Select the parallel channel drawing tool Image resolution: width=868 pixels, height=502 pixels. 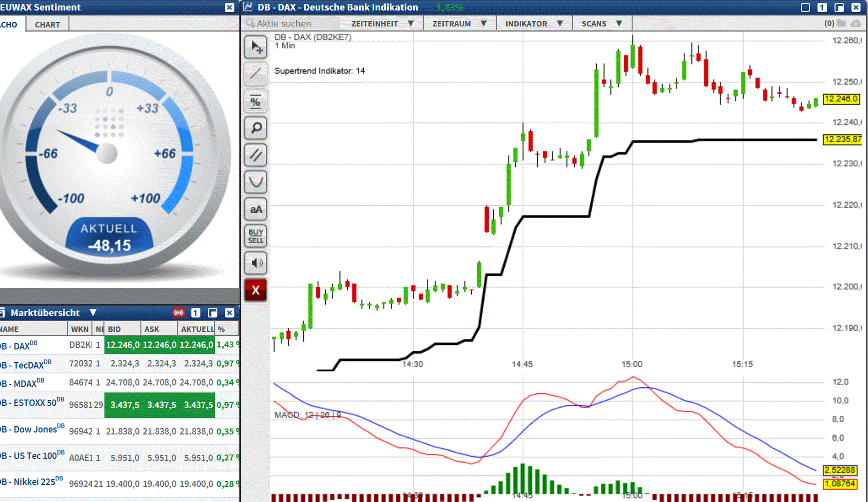[x=255, y=155]
